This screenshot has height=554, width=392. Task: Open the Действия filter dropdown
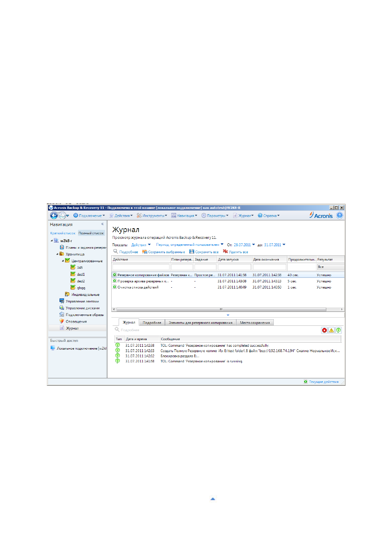(x=141, y=245)
